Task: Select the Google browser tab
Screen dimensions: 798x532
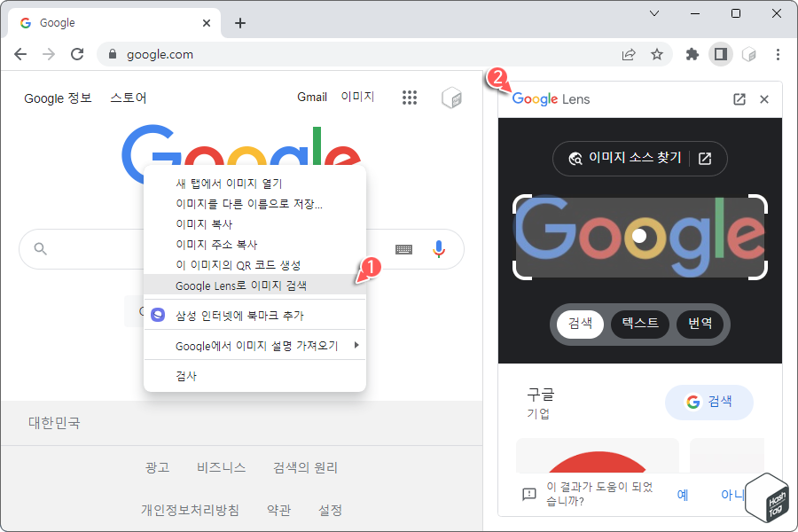Action: [x=115, y=23]
